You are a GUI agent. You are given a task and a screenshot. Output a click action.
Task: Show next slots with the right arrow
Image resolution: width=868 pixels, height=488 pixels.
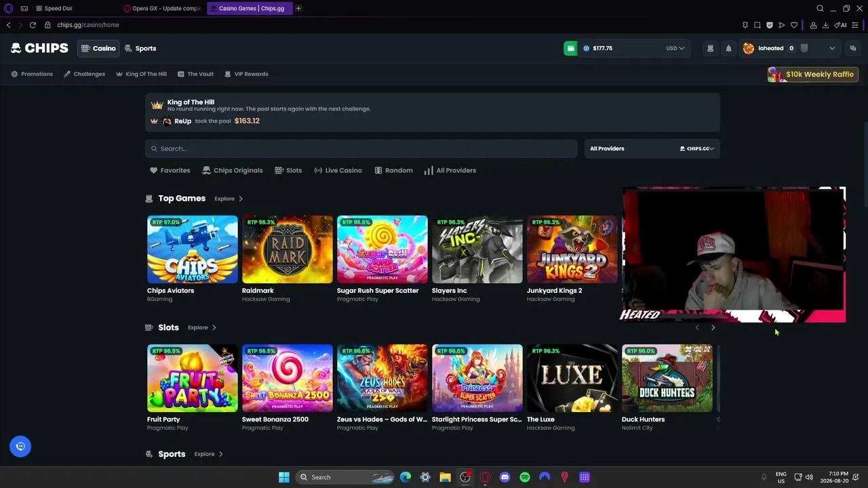point(713,327)
